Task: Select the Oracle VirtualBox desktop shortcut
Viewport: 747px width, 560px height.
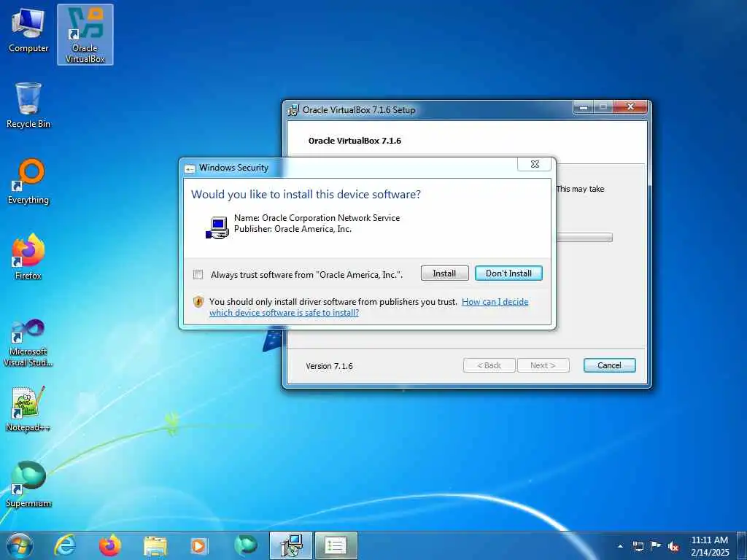Action: (85, 34)
